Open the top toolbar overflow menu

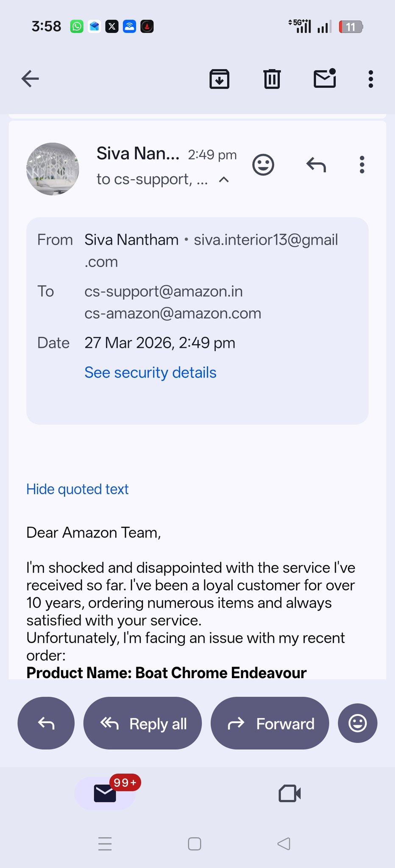pos(371,79)
